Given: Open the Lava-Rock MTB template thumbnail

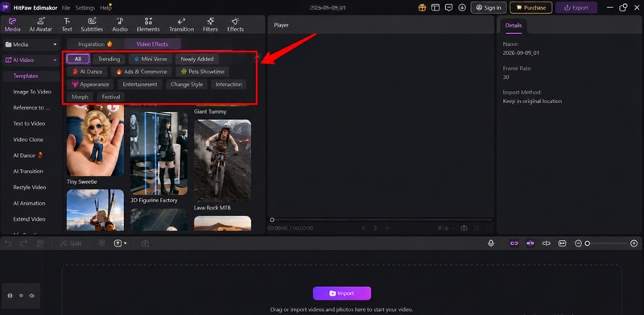Looking at the screenshot, I should pyautogui.click(x=223, y=161).
